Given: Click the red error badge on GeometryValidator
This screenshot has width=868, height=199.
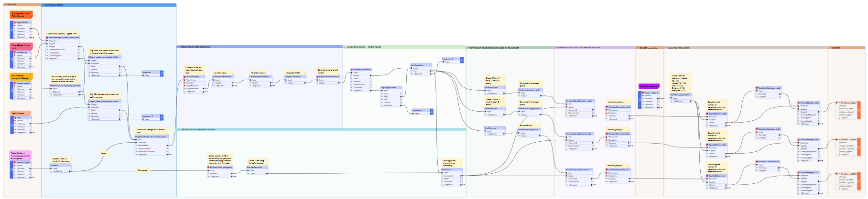Looking at the screenshot, I should (351, 70).
